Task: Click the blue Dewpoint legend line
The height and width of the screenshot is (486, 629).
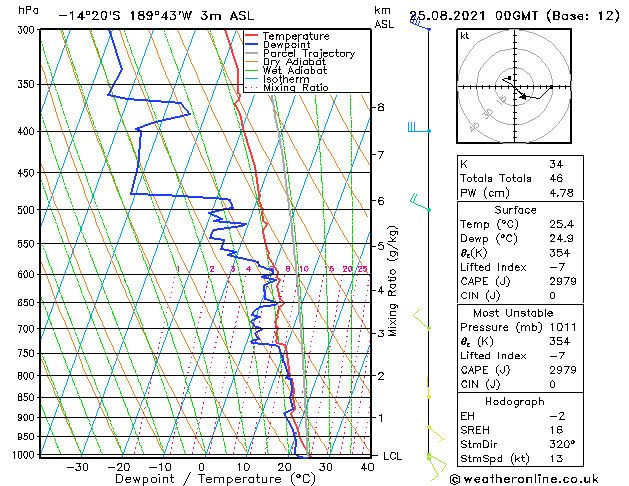Action: click(x=251, y=45)
